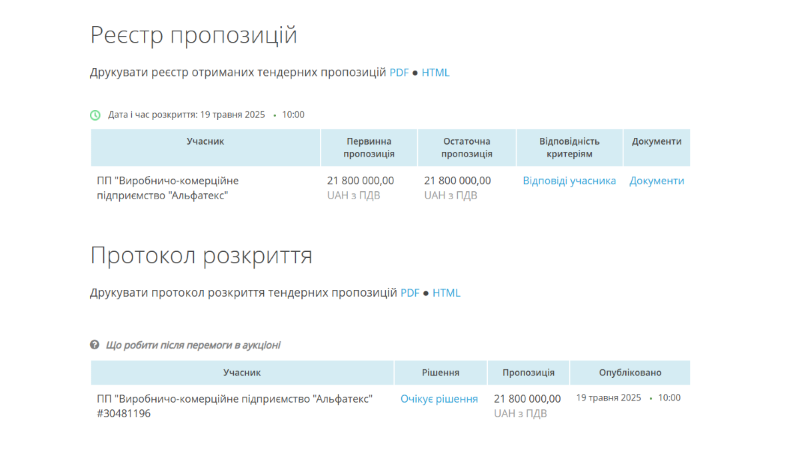Click 'Друкувати реєстр отриманих тендерних пропозицій' text
Viewport: 800px width, 450px height.
click(x=238, y=72)
